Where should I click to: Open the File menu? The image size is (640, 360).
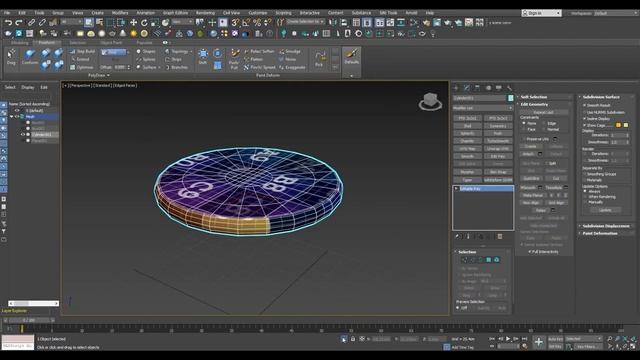7,13
